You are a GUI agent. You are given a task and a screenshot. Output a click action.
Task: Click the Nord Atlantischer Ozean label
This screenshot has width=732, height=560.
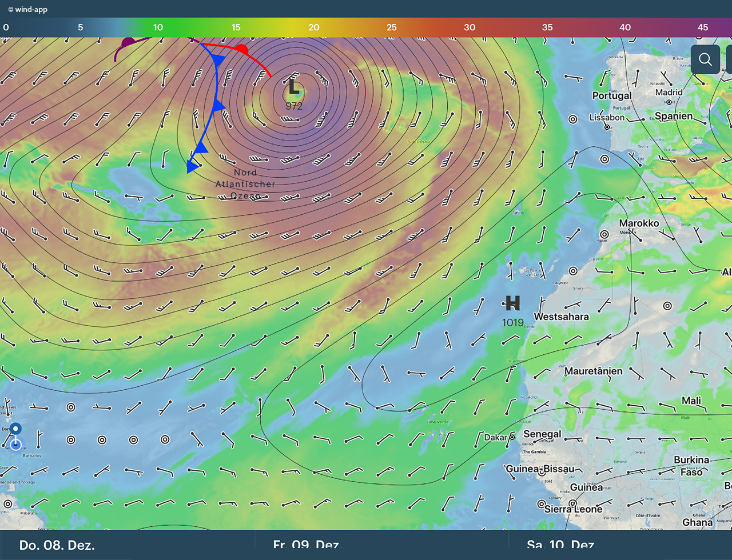point(245,184)
